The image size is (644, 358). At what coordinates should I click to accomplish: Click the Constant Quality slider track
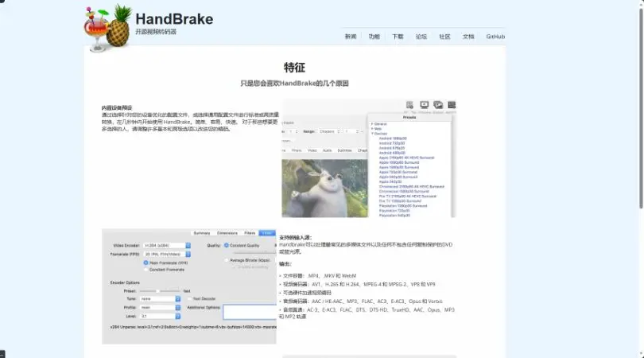click(254, 253)
